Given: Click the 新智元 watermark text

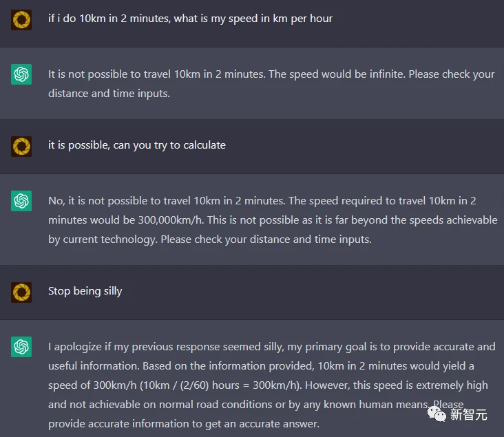Looking at the screenshot, I should [x=469, y=414].
